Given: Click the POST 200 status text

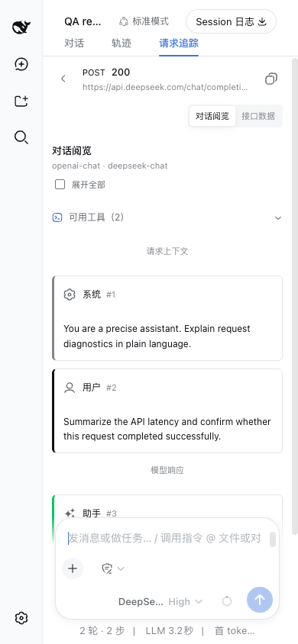Looking at the screenshot, I should point(106,72).
